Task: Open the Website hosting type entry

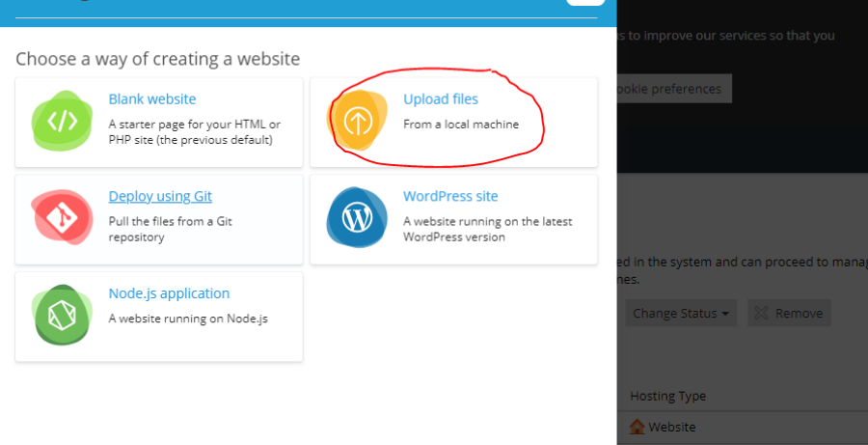Action: click(671, 427)
